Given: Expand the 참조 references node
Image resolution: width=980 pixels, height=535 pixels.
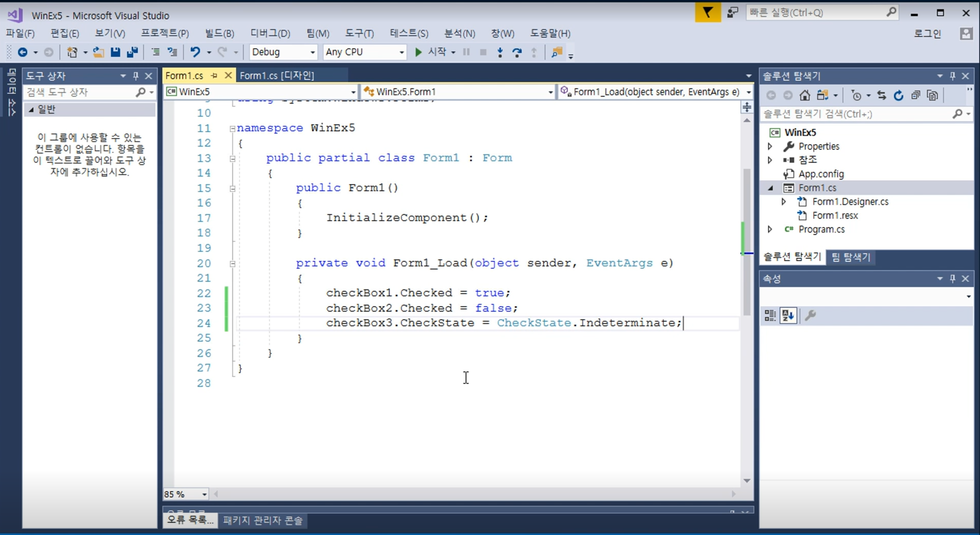Looking at the screenshot, I should [x=770, y=160].
